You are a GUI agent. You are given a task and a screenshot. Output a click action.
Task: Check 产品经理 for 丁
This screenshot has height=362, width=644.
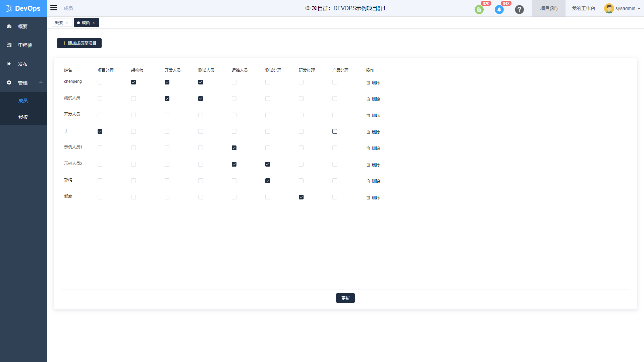[335, 131]
